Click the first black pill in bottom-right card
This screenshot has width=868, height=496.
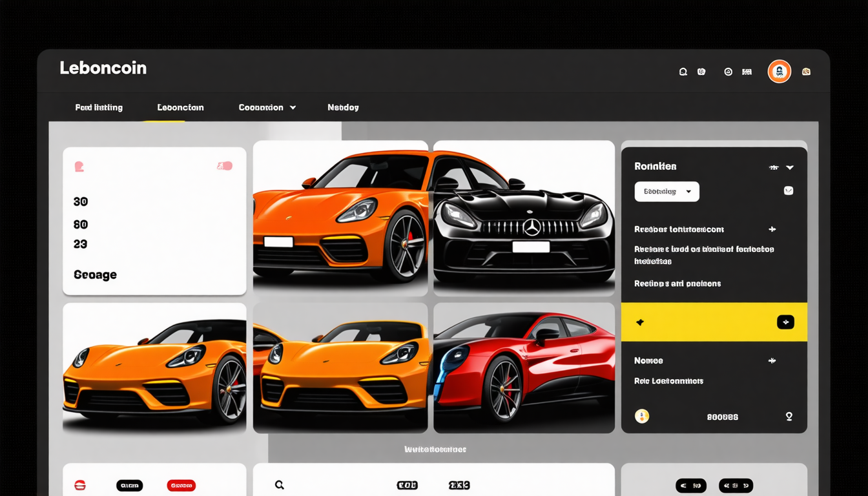(x=691, y=486)
